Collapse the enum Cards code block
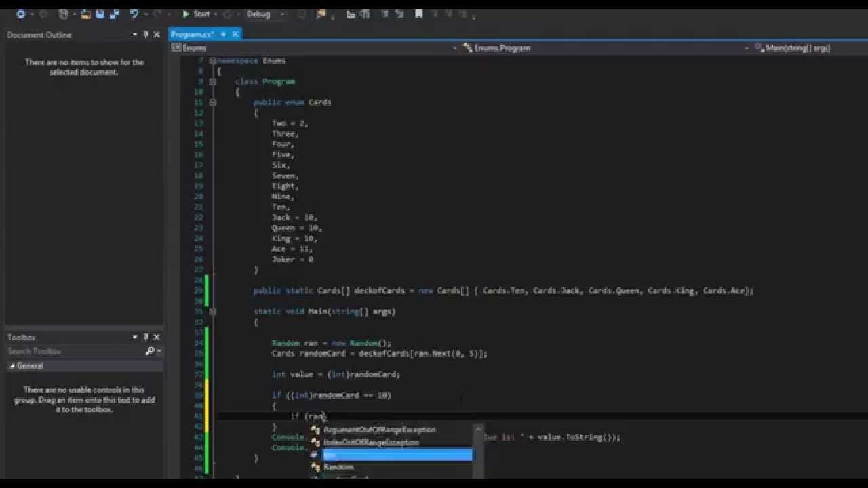Image resolution: width=868 pixels, height=488 pixels. pos(212,102)
